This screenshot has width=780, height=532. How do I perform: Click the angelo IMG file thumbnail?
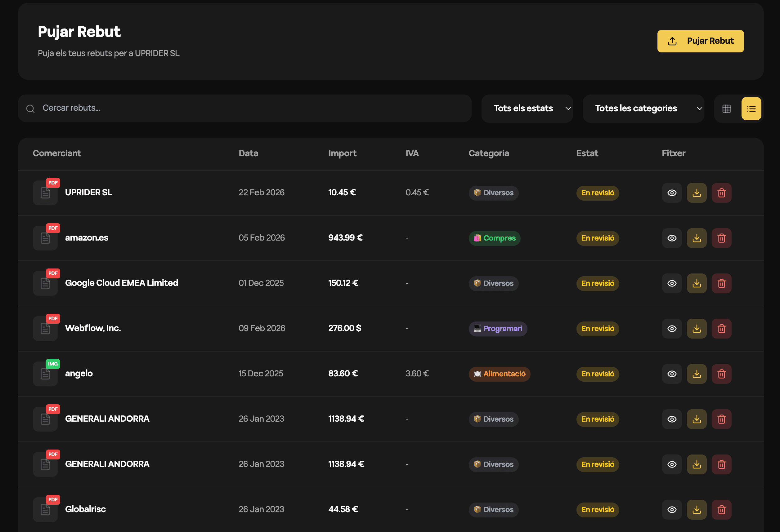point(45,374)
